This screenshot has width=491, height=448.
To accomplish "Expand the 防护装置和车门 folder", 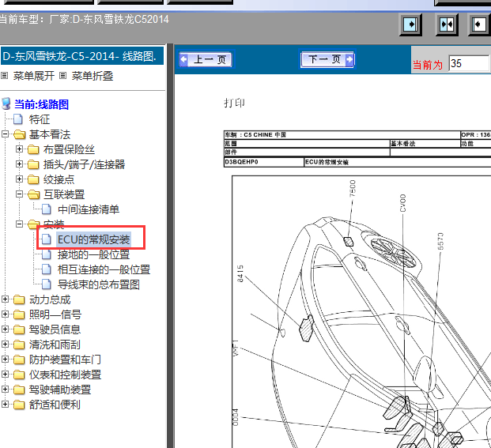I will click(5, 359).
